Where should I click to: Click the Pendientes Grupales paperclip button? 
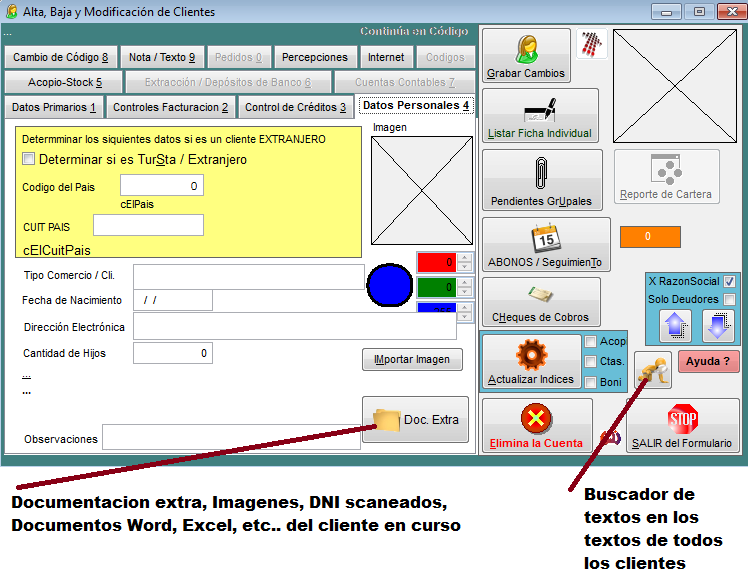(541, 180)
